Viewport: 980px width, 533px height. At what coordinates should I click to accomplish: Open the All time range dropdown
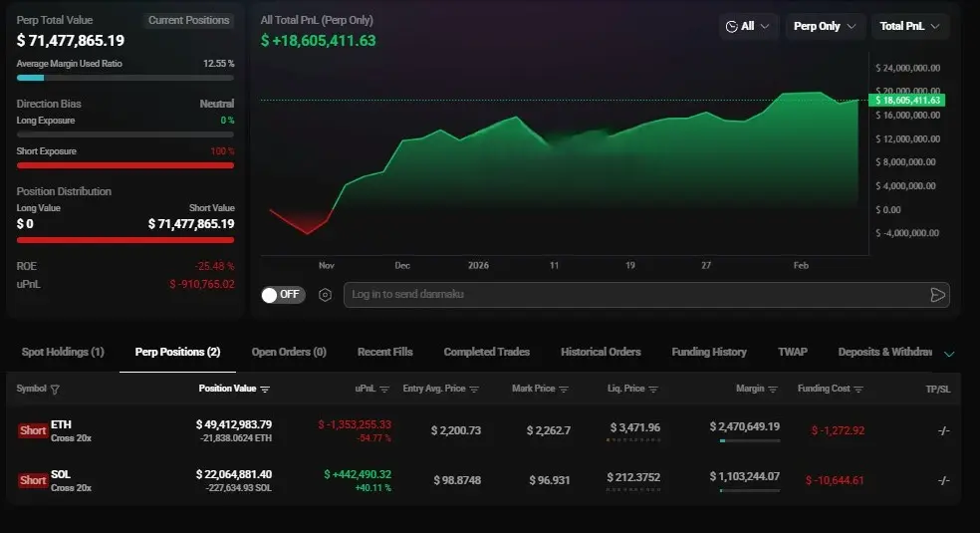[x=748, y=26]
